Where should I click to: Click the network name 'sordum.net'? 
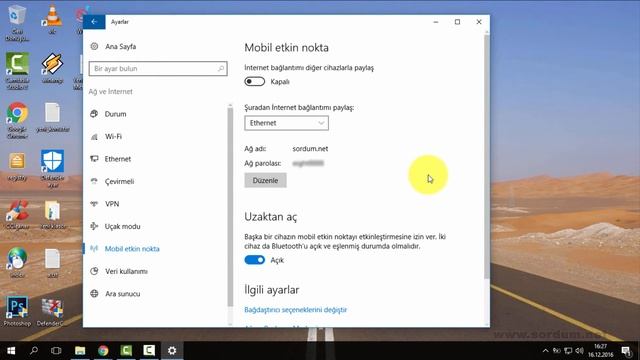point(310,149)
